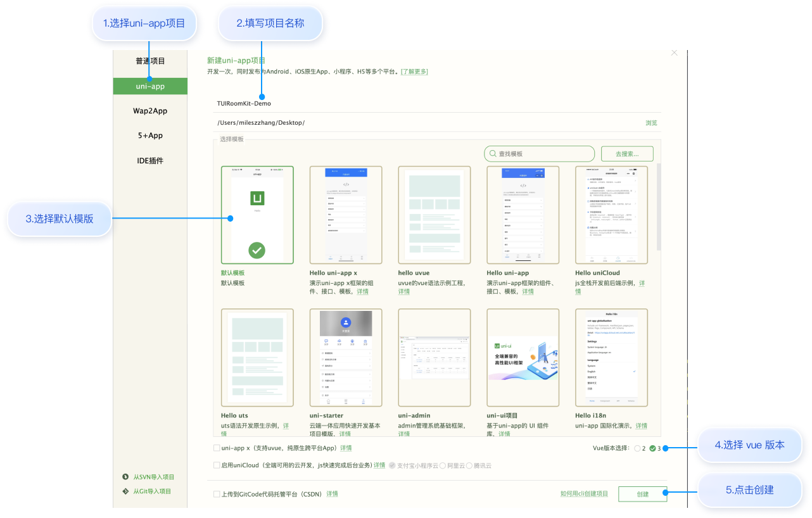The height and width of the screenshot is (518, 812).
Task: Click the template list vertical scrollbar
Action: coord(659,206)
